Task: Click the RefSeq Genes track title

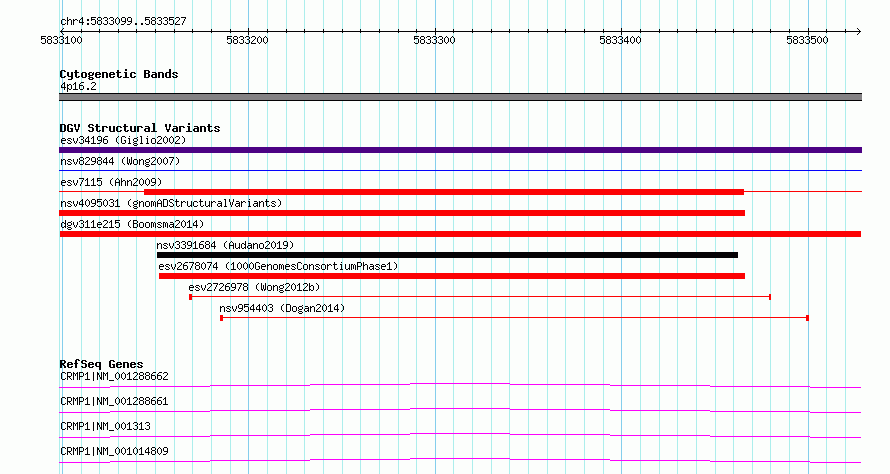Action: click(x=102, y=364)
